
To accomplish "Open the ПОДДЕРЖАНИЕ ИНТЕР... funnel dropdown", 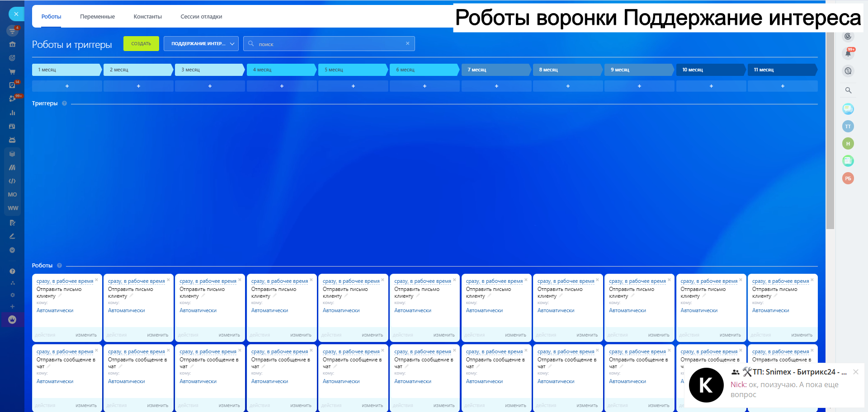I will click(201, 44).
